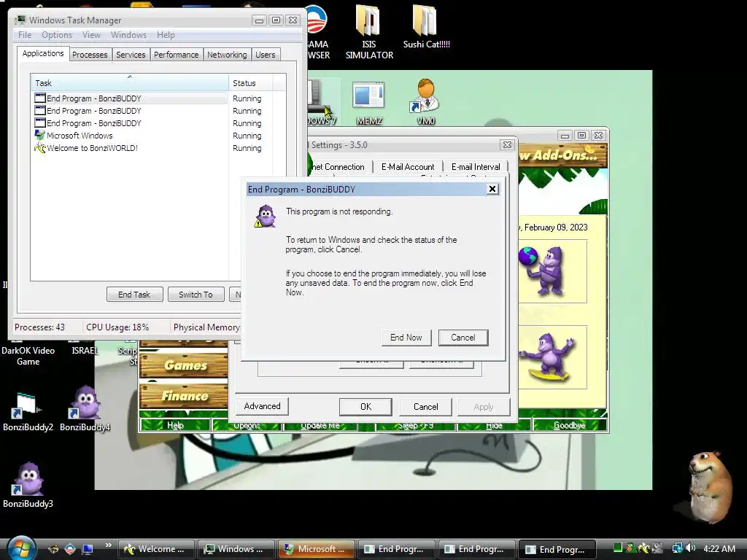Click Cancel in End Program dialog
The image size is (747, 560).
pos(463,338)
